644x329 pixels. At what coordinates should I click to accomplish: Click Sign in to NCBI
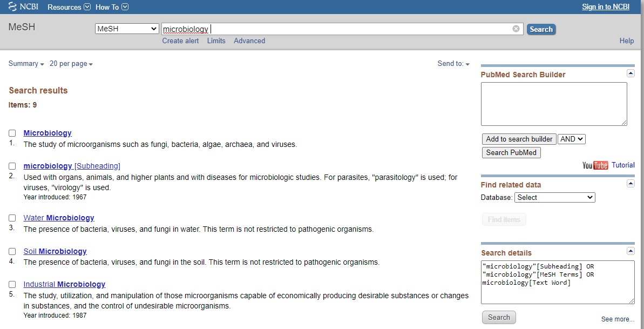pos(605,6)
